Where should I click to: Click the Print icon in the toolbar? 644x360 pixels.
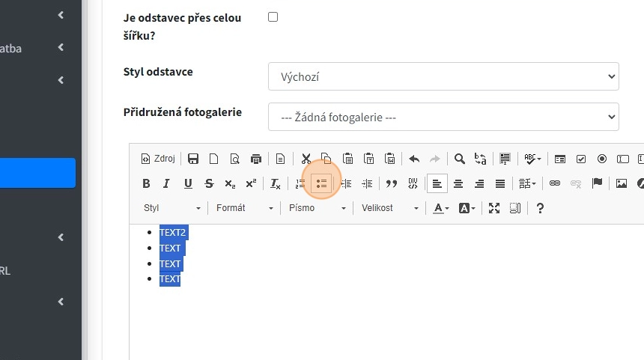coord(256,159)
